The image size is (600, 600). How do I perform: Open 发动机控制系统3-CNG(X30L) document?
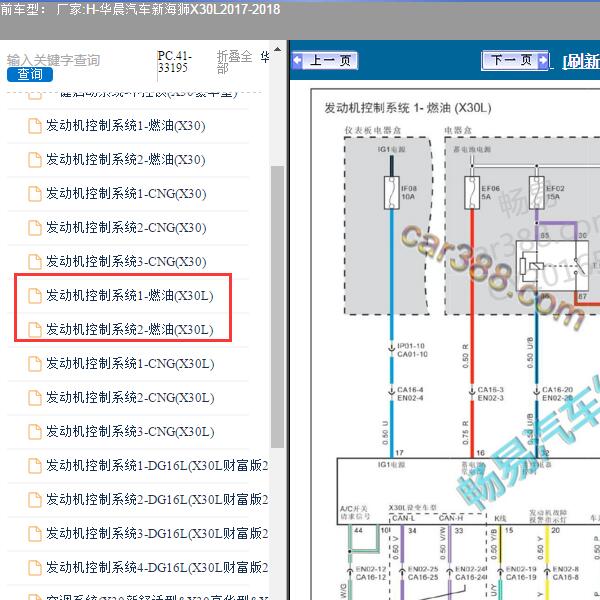pos(130,432)
